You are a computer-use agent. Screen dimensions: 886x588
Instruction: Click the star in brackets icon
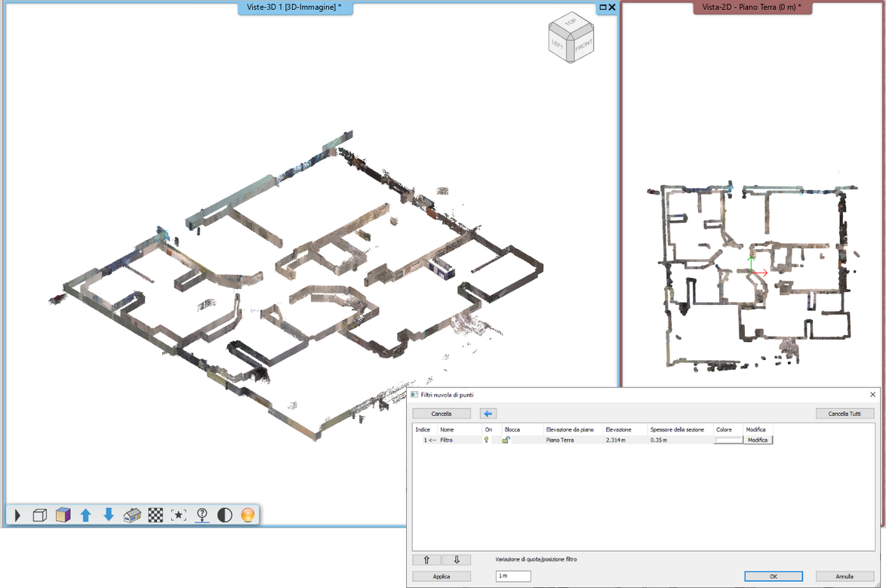point(179,515)
